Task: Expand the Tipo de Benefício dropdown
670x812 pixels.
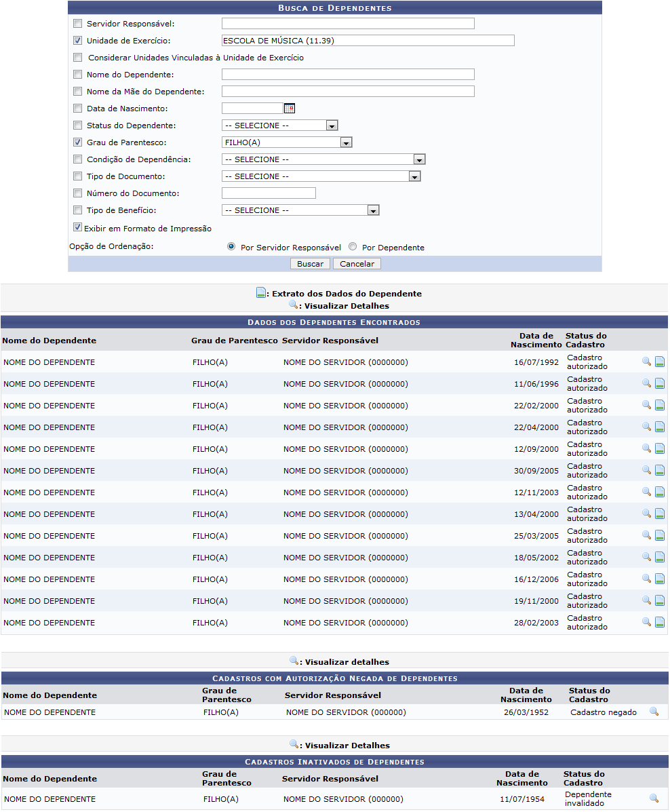Action: coord(372,210)
